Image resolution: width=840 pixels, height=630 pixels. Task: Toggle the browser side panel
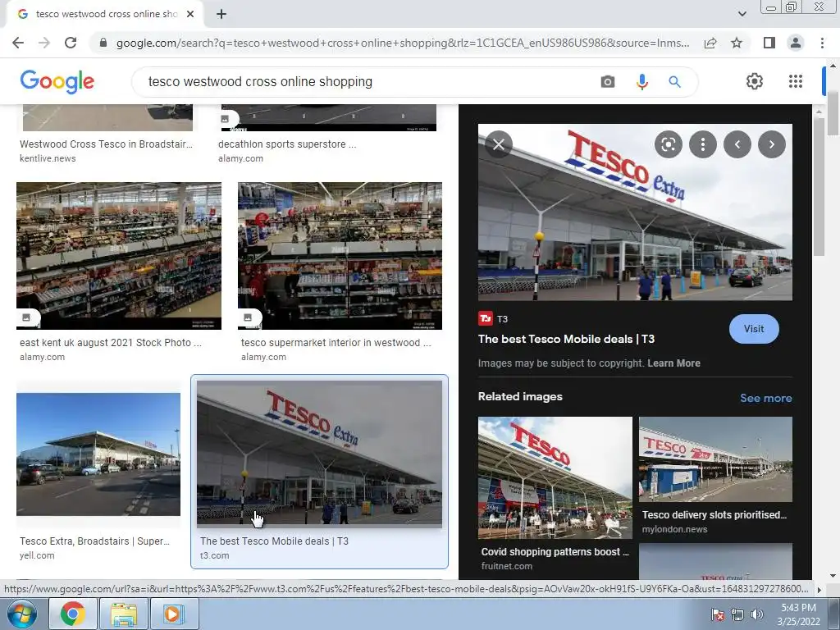(769, 43)
